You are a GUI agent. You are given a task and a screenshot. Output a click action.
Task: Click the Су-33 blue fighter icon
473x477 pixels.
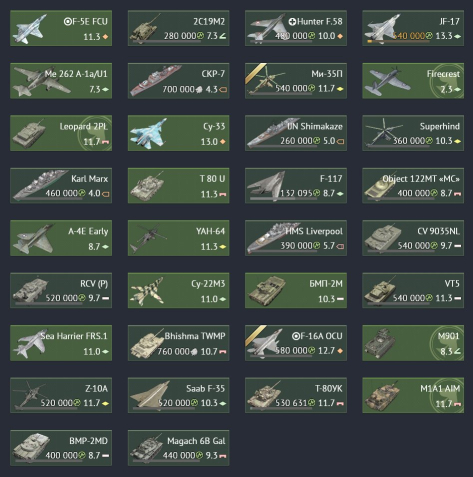(148, 133)
